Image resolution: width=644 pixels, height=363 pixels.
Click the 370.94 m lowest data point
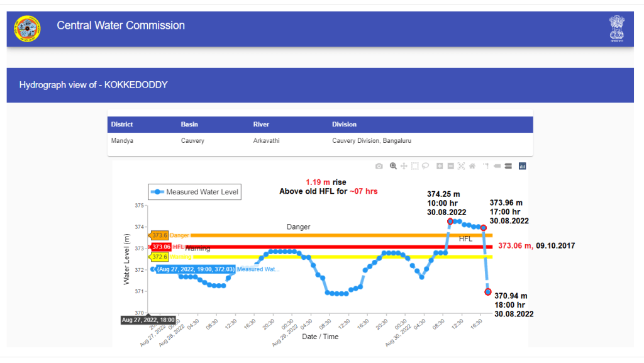coord(488,292)
